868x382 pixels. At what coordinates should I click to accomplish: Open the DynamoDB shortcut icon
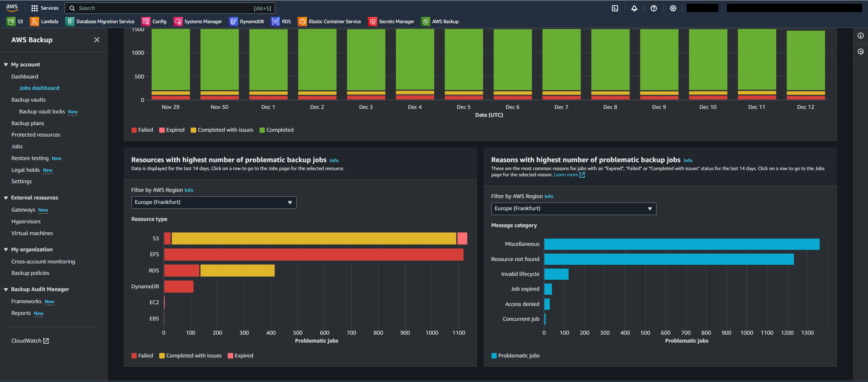tap(233, 21)
